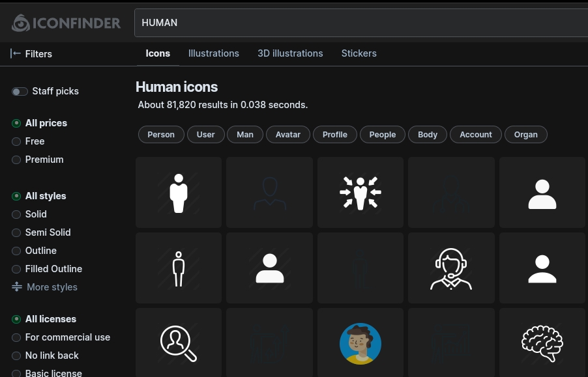This screenshot has width=588, height=377.
Task: Open the solid standing person icon
Action: [x=179, y=193]
